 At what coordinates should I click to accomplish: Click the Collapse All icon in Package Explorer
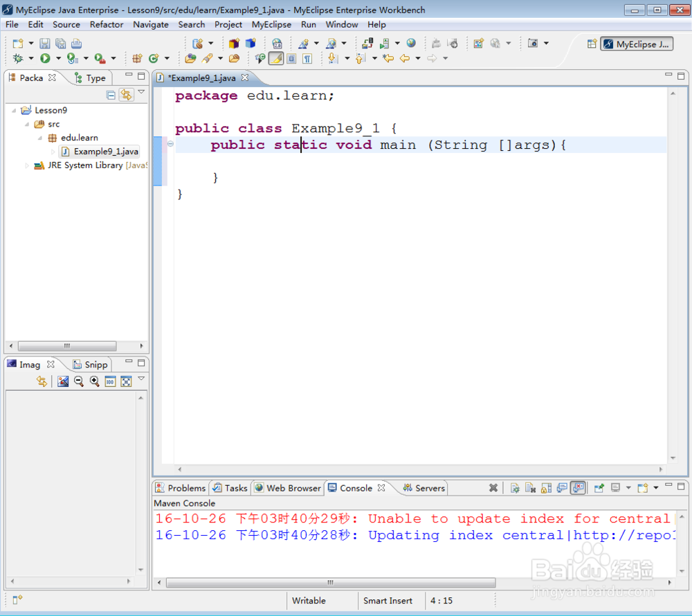tap(111, 94)
